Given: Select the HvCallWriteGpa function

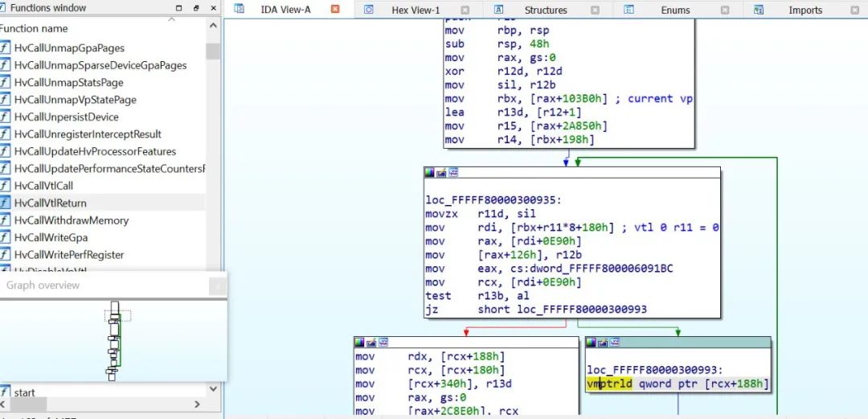Looking at the screenshot, I should pyautogui.click(x=51, y=237).
